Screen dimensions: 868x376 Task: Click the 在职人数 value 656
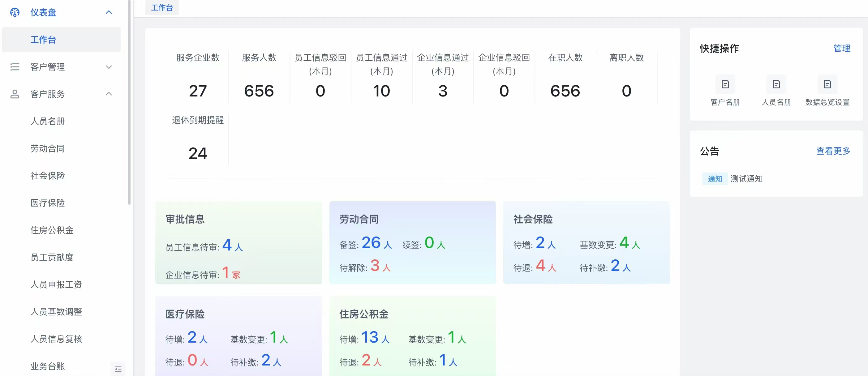tap(565, 91)
